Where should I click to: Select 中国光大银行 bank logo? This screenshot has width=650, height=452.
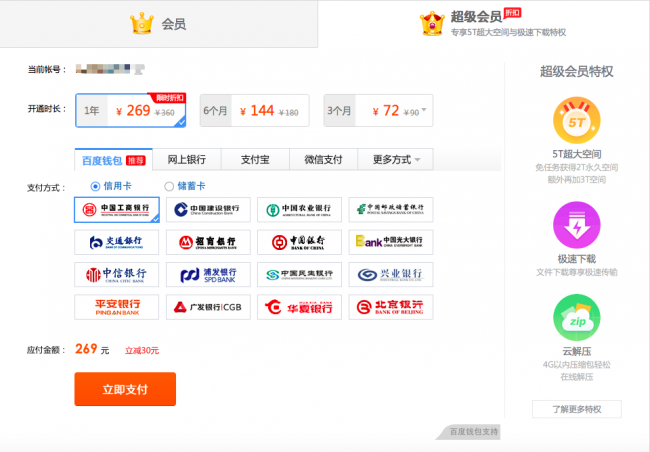[391, 242]
